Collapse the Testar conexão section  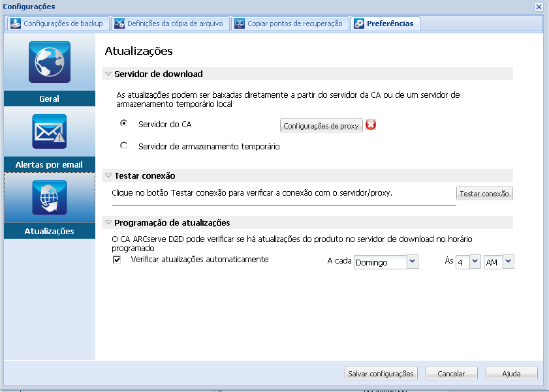click(108, 175)
